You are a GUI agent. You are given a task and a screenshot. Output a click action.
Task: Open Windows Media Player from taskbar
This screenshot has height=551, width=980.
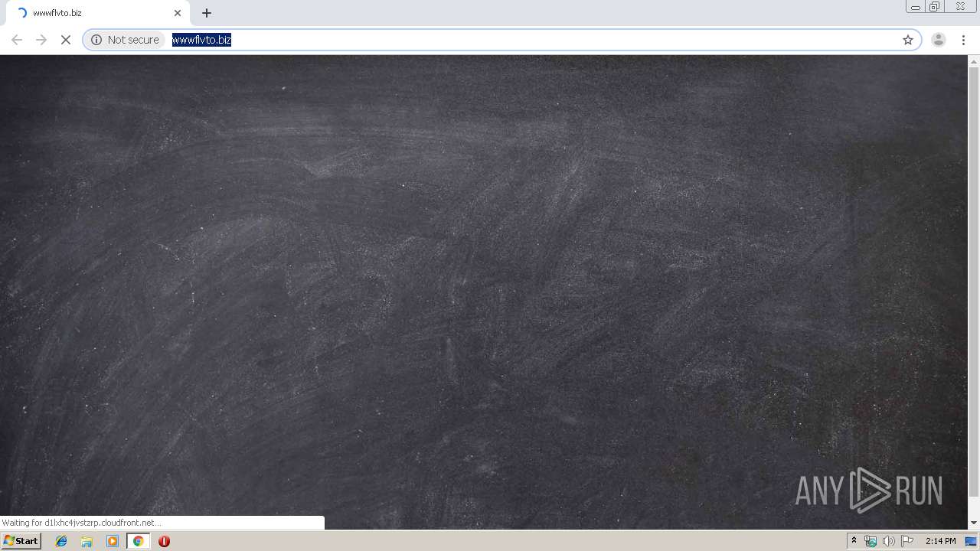[113, 541]
